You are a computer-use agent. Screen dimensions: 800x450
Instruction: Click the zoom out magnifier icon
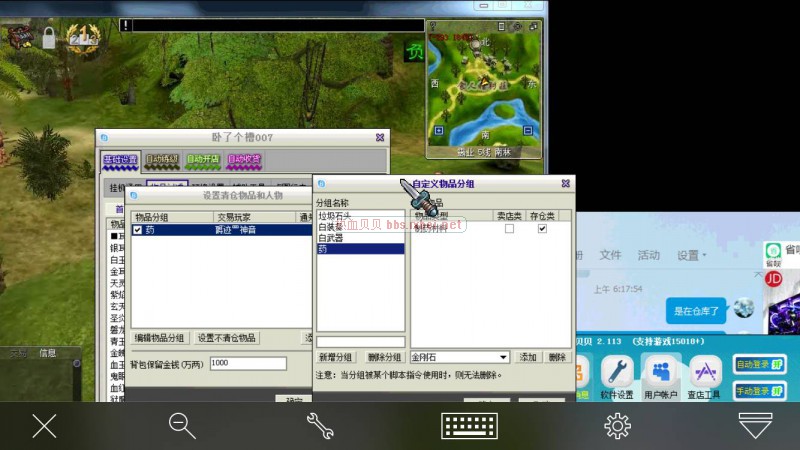tap(182, 426)
